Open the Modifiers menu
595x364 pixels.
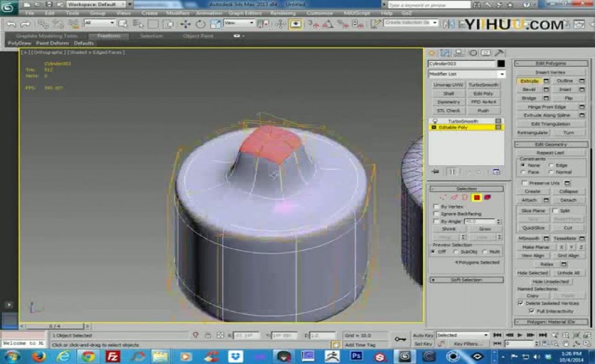coord(177,13)
